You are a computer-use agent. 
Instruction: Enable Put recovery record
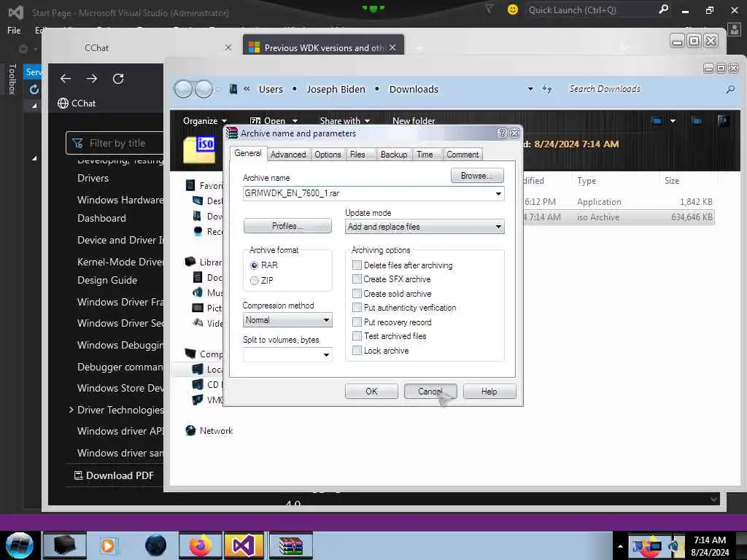point(357,322)
